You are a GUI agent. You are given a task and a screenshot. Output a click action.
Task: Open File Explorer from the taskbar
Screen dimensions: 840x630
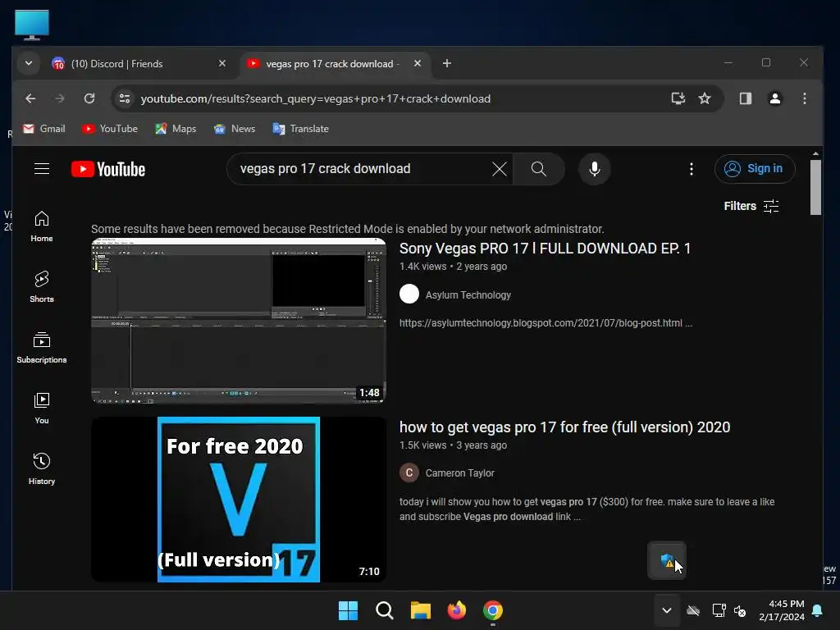[x=421, y=610]
